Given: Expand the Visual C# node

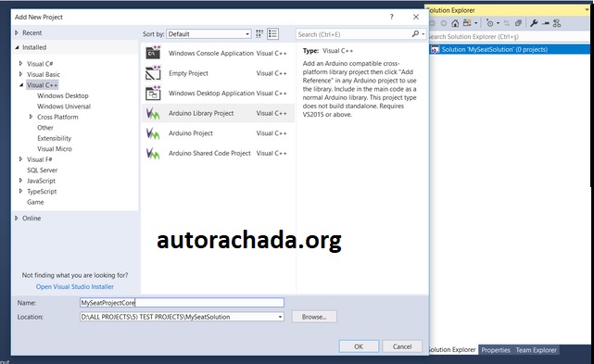Looking at the screenshot, I should click(20, 64).
